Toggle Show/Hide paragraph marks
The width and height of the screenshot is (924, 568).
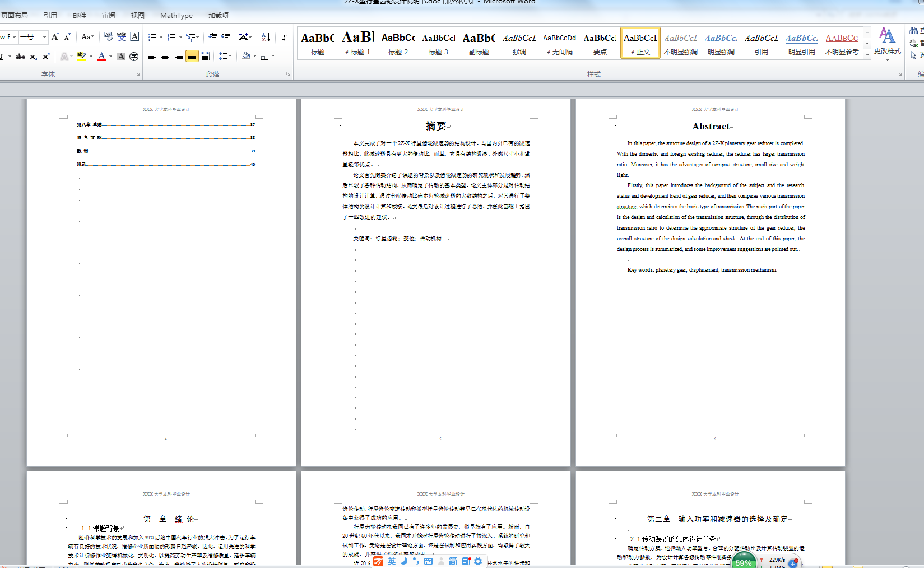285,37
